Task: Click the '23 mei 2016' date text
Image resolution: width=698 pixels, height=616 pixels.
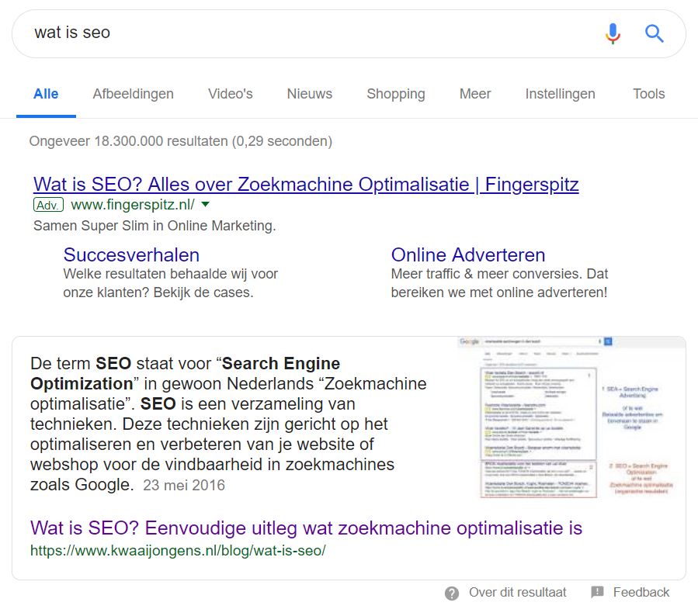Action: click(184, 485)
